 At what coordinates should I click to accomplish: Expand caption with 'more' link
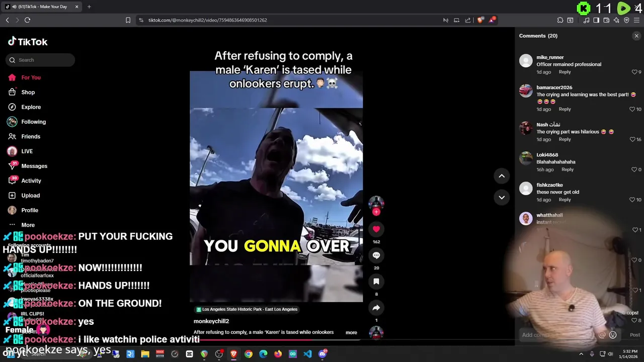(351, 332)
